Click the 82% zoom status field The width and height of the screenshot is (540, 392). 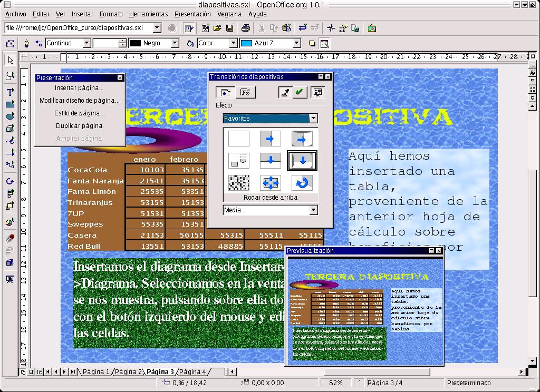click(336, 383)
